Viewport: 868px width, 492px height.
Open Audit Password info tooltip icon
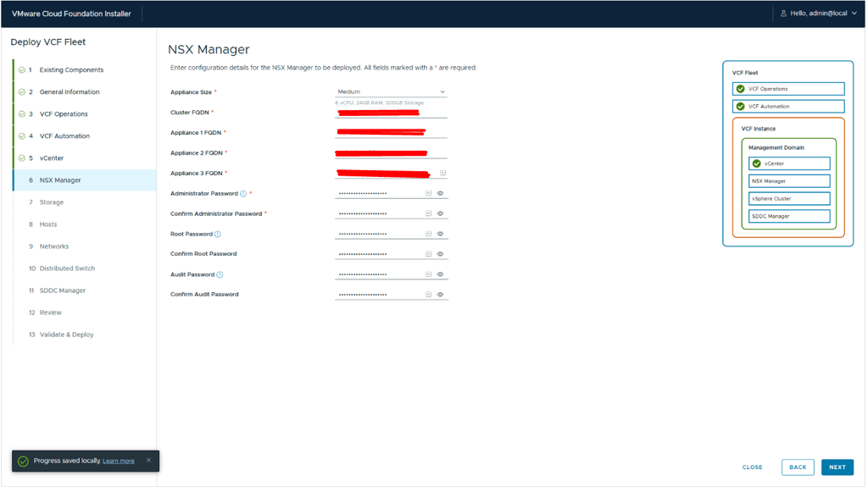pyautogui.click(x=220, y=275)
